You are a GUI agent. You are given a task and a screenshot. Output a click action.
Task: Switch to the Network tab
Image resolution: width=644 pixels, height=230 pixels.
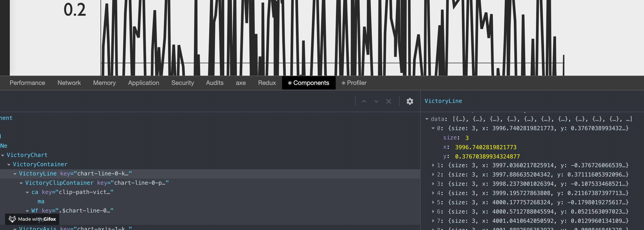click(69, 83)
